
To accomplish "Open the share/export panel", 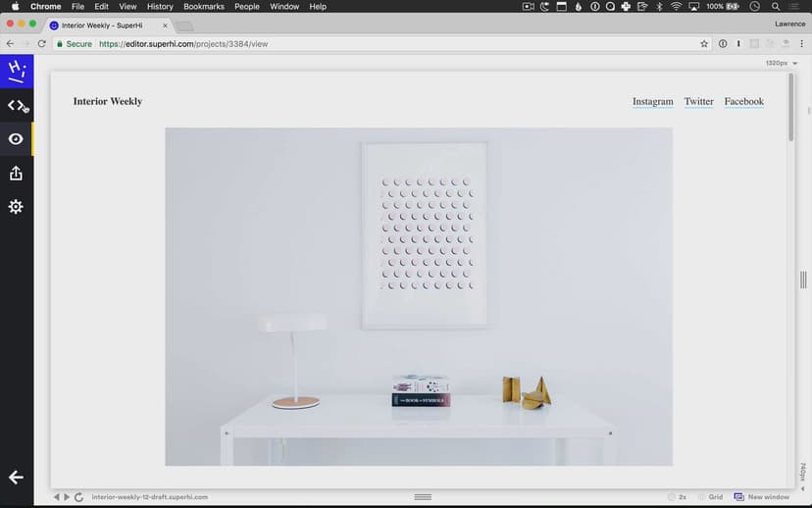I will tap(16, 174).
